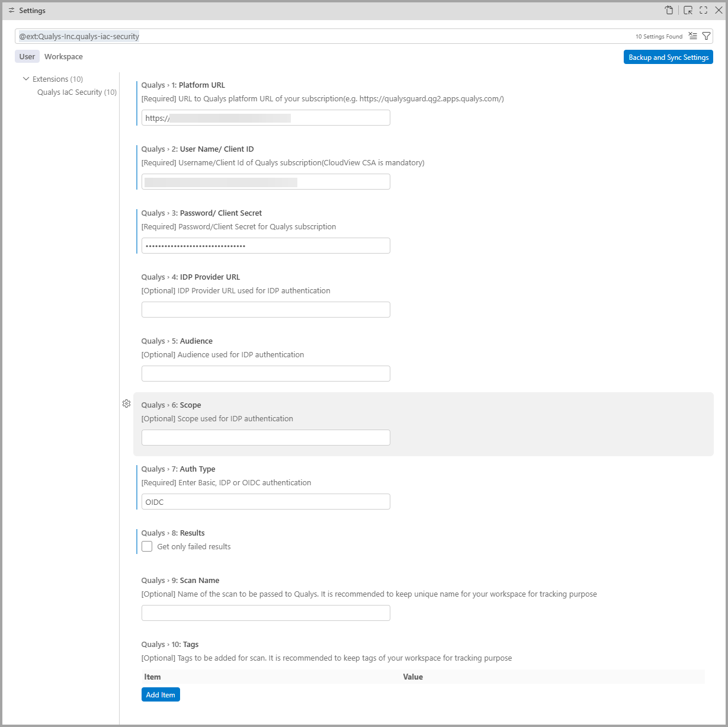The height and width of the screenshot is (727, 728).
Task: Click the Audience input field
Action: [x=265, y=374]
